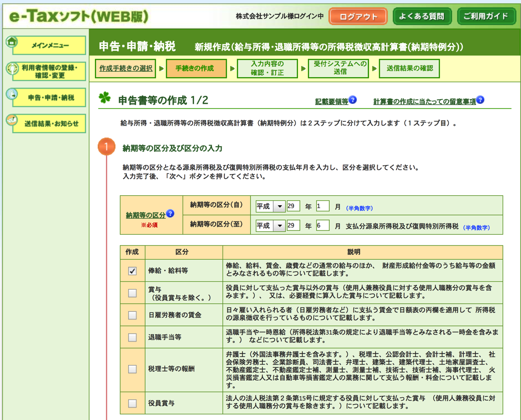521x420 pixels.
Task: Select 入力内容の確認・訂正 step
Action: coord(267,68)
